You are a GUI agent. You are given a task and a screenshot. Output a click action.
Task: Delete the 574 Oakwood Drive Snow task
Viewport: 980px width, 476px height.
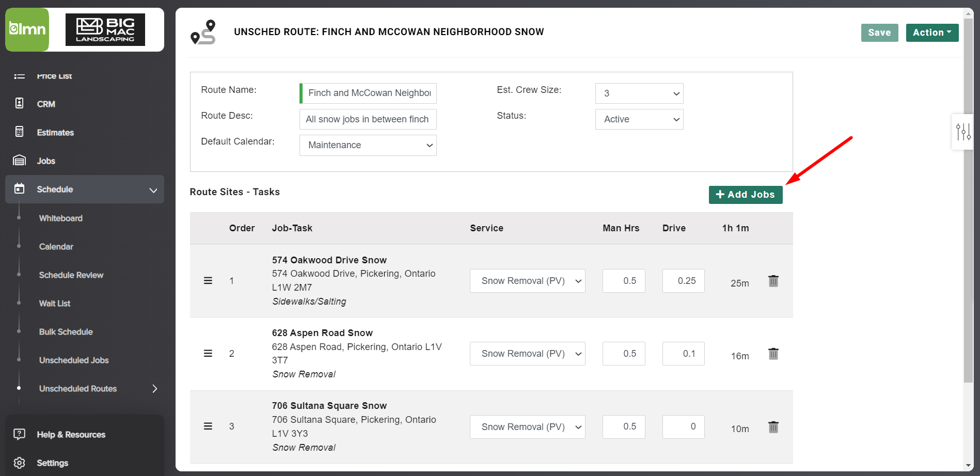(x=773, y=281)
